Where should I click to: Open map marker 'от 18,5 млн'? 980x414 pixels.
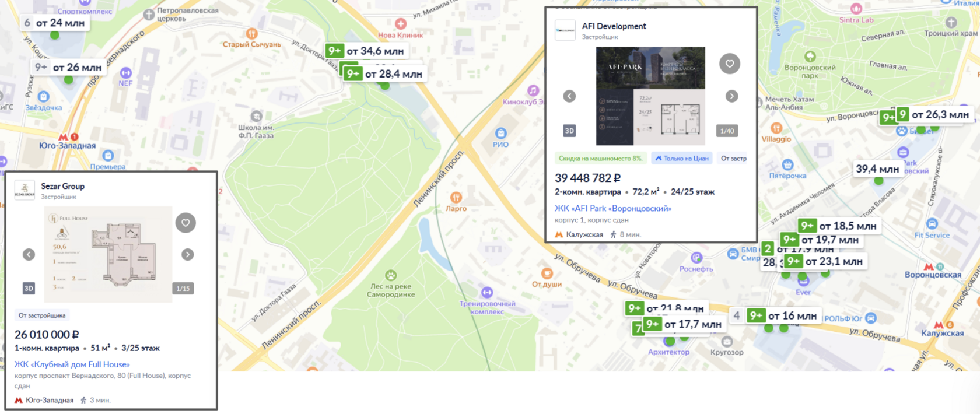pyautogui.click(x=839, y=226)
